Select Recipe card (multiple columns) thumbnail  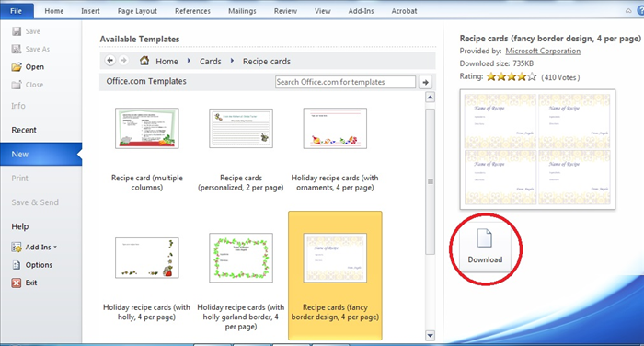click(x=147, y=128)
